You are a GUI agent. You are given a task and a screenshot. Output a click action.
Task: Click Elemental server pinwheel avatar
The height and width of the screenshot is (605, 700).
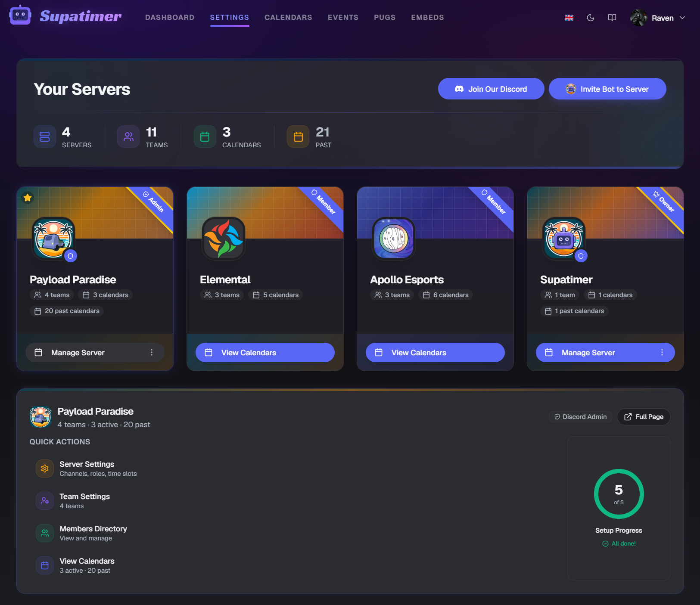tap(224, 238)
